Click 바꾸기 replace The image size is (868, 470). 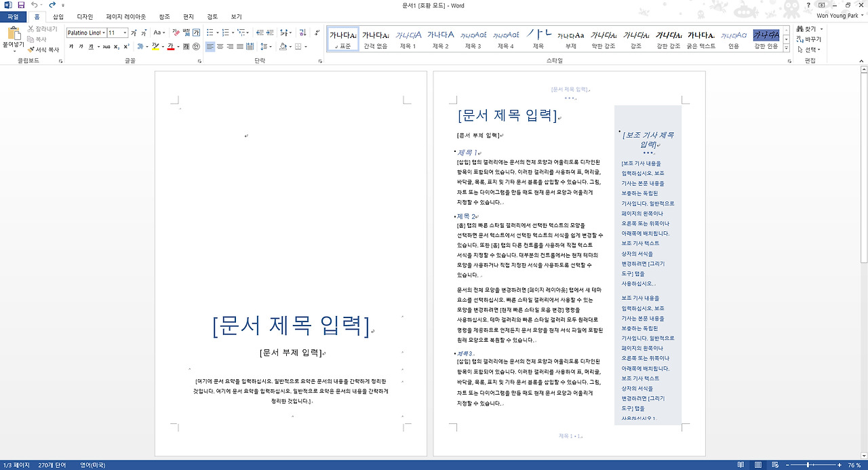click(810, 39)
